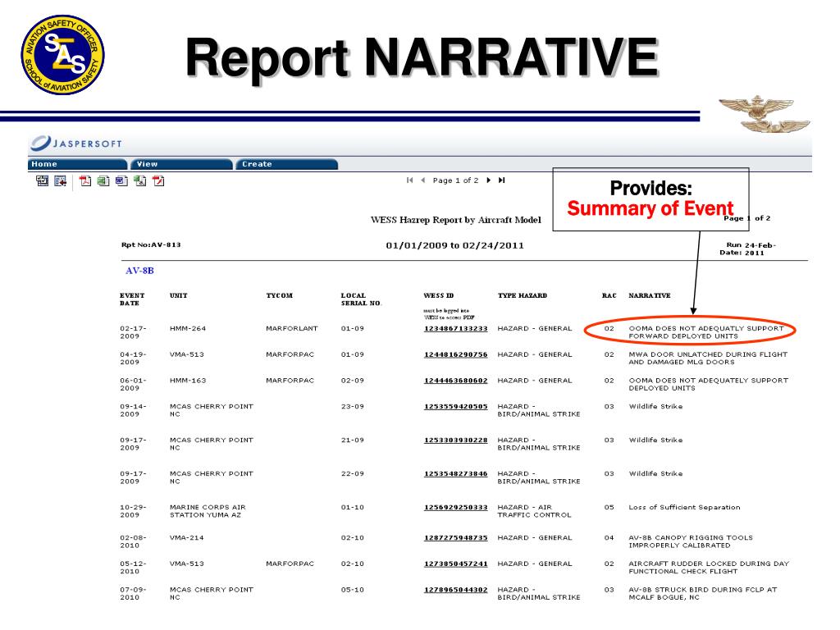Open WESS ID 1287275948735 link

point(456,538)
